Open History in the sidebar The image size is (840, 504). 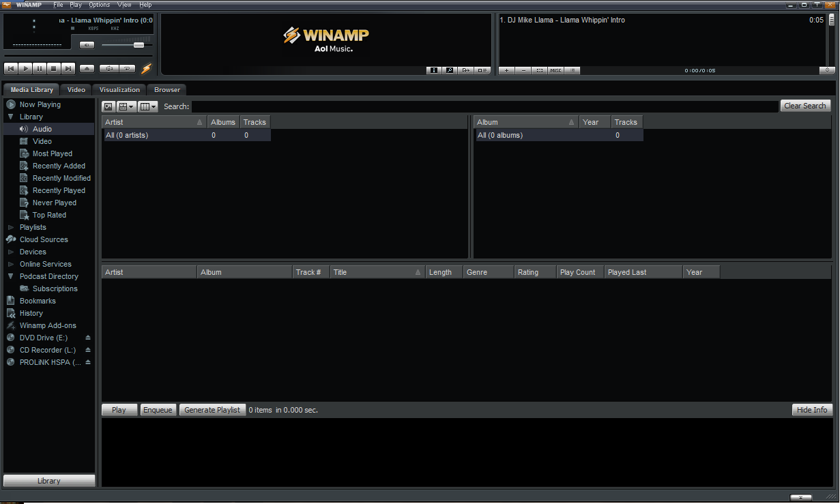point(31,313)
